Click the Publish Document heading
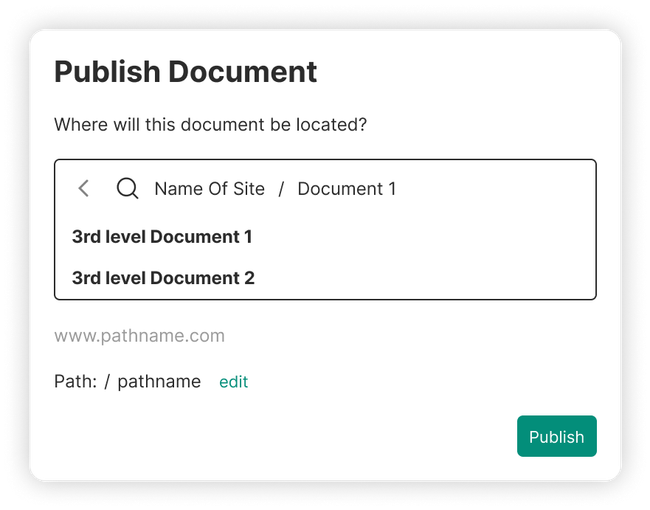Image resolution: width=650 pixels, height=510 pixels. pyautogui.click(x=185, y=72)
